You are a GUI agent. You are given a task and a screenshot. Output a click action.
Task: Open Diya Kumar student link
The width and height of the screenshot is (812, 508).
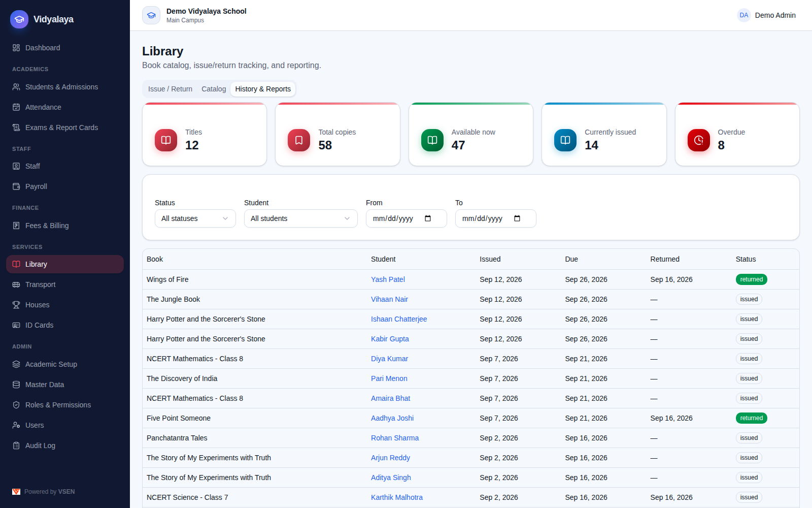pyautogui.click(x=389, y=359)
